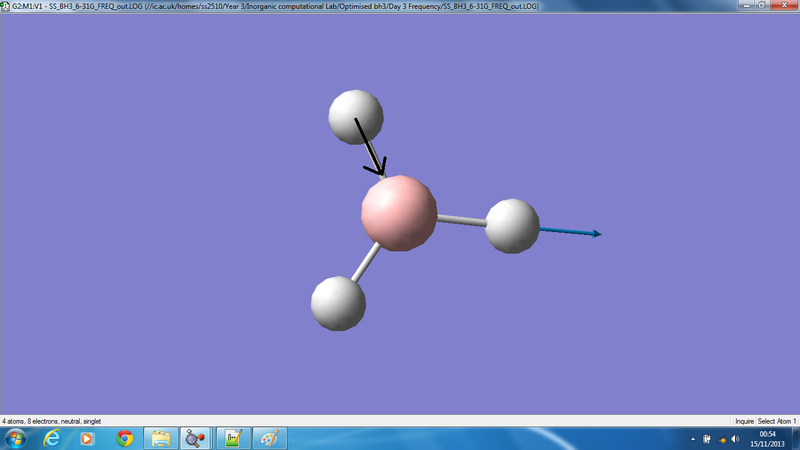Select the top hydrogen atom
Image resolution: width=800 pixels, height=450 pixels.
356,117
